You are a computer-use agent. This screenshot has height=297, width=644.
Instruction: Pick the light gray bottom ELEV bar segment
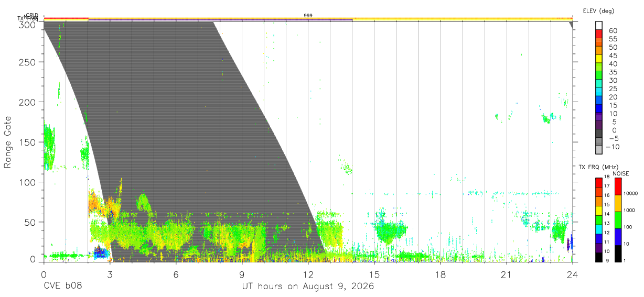pyautogui.click(x=599, y=150)
